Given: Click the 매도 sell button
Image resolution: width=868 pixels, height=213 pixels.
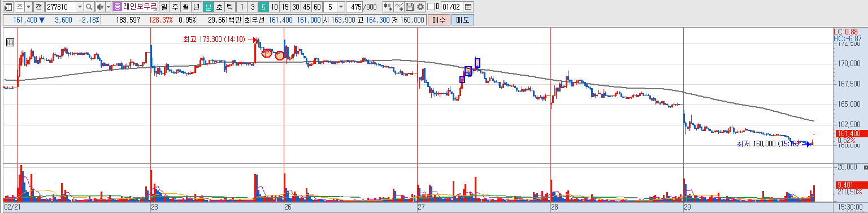Looking at the screenshot, I should click(463, 20).
